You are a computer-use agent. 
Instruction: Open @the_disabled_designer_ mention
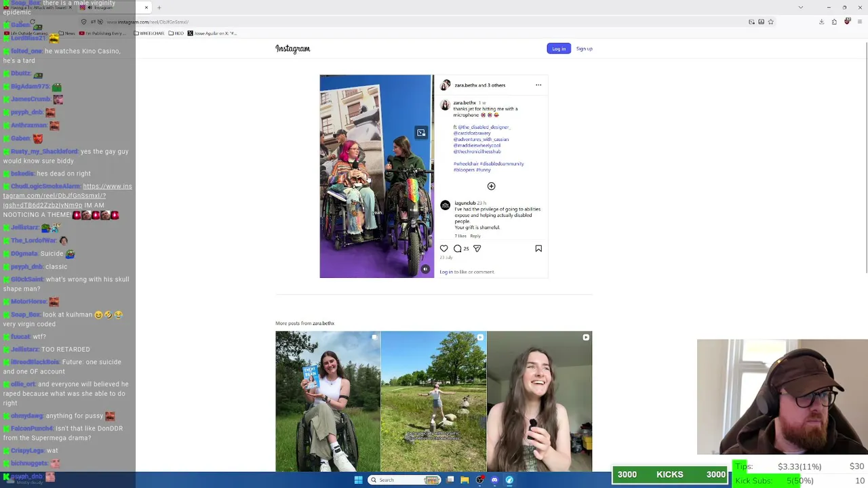pyautogui.click(x=484, y=127)
